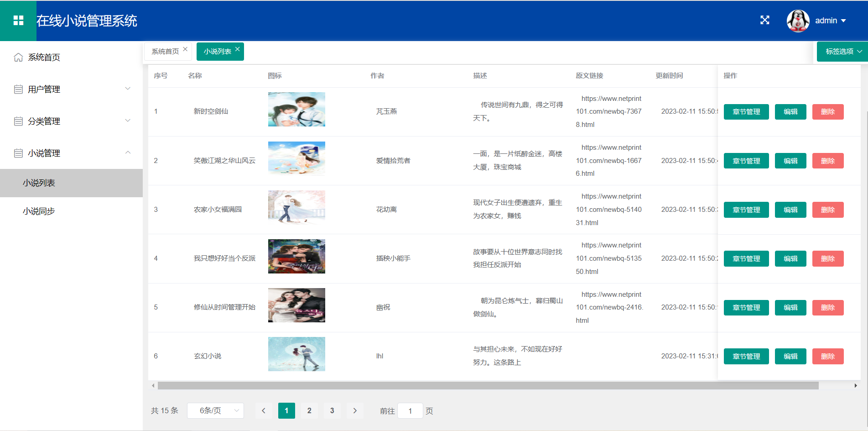This screenshot has height=431, width=868.
Task: Click the scroll-left arrow of table scrollbar
Action: point(153,386)
